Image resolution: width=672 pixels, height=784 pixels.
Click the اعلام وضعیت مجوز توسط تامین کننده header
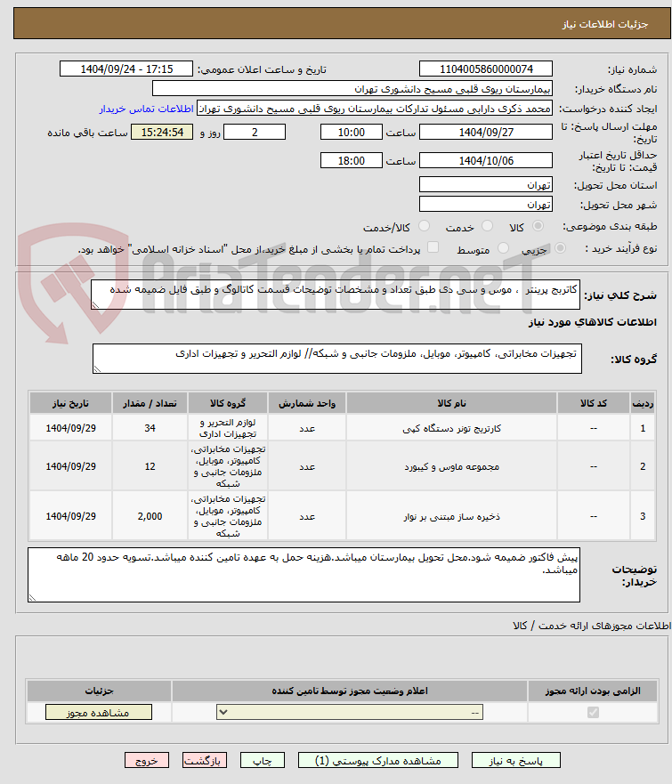click(x=350, y=691)
